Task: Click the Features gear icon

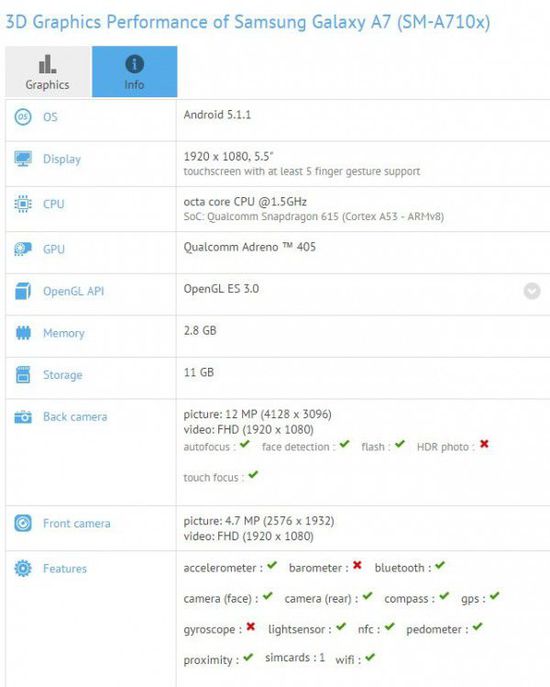Action: tap(23, 568)
